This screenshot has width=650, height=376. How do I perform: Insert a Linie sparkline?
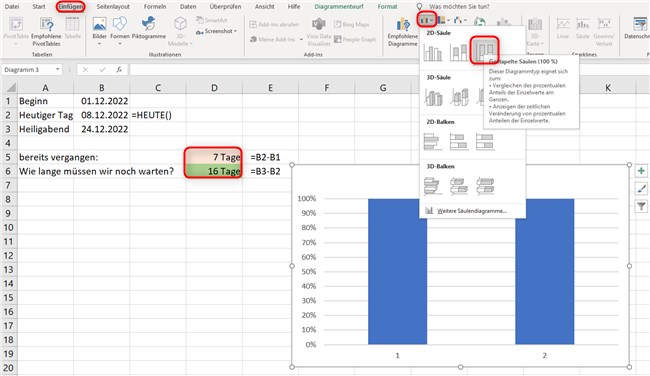coord(563,28)
